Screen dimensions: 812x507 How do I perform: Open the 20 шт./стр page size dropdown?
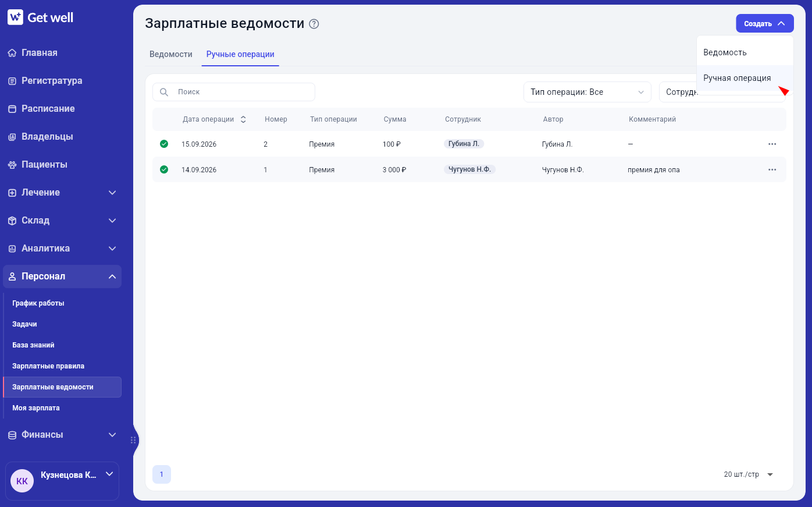coord(749,474)
